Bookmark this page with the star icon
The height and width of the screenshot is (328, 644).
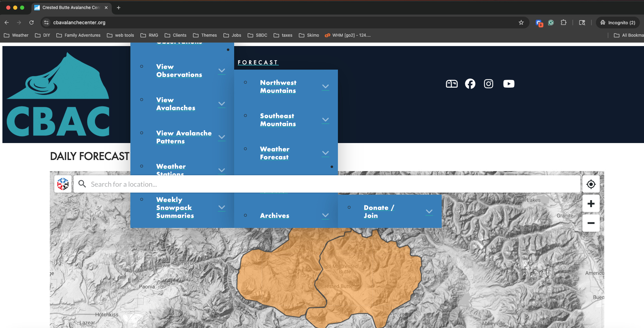point(521,23)
